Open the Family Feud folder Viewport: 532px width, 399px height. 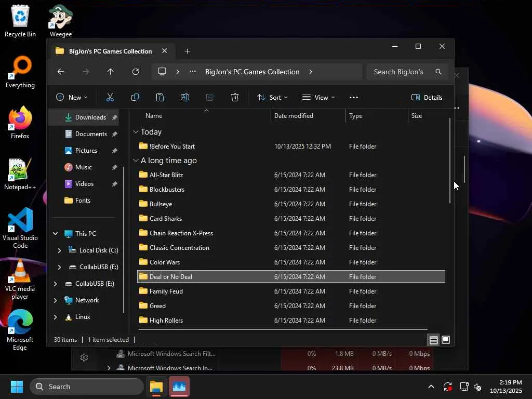(x=166, y=291)
